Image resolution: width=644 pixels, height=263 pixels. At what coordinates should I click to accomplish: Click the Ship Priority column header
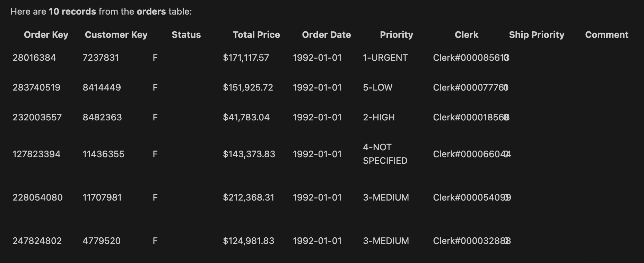point(537,35)
